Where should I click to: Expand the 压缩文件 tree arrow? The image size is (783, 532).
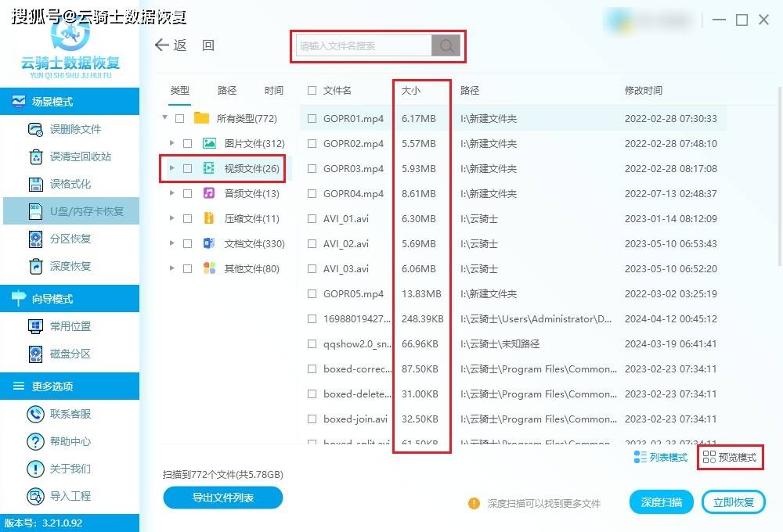(x=171, y=218)
